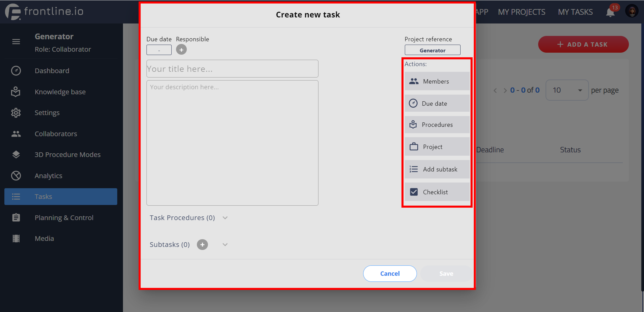Open MY TASKS in top navigation
The width and height of the screenshot is (644, 312).
tap(575, 12)
